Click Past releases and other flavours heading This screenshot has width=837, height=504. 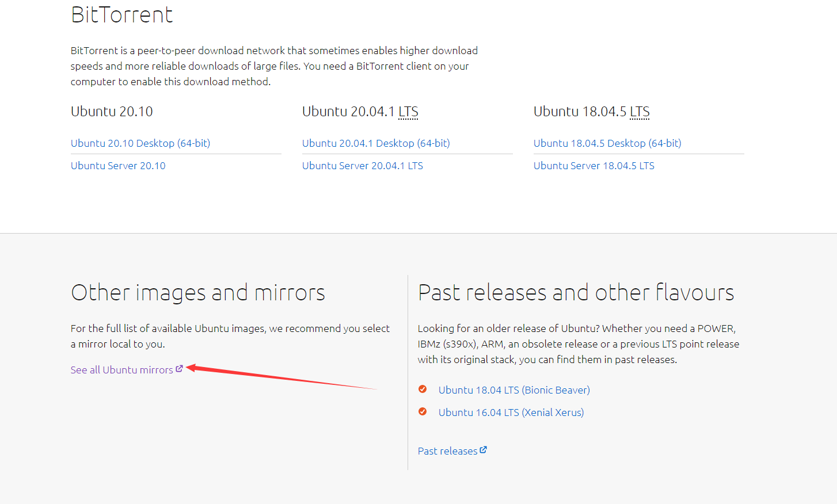576,293
